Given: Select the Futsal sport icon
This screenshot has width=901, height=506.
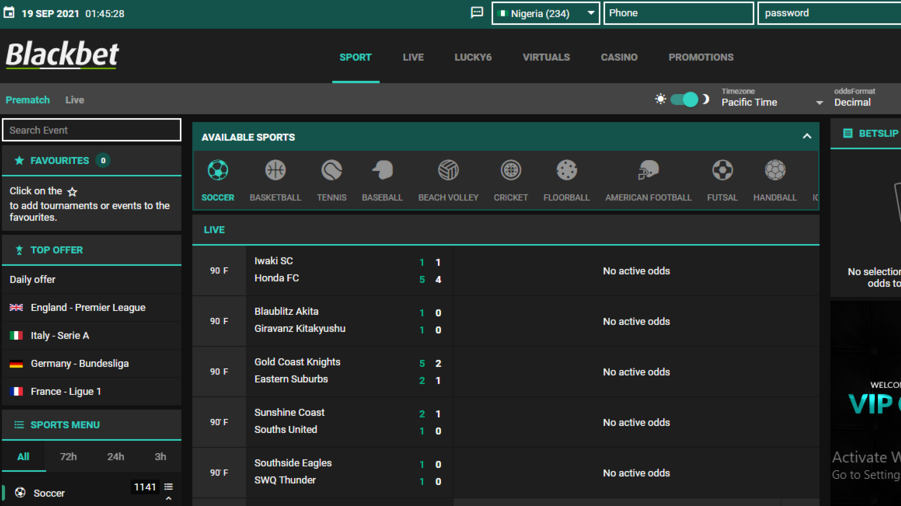Looking at the screenshot, I should (x=722, y=171).
